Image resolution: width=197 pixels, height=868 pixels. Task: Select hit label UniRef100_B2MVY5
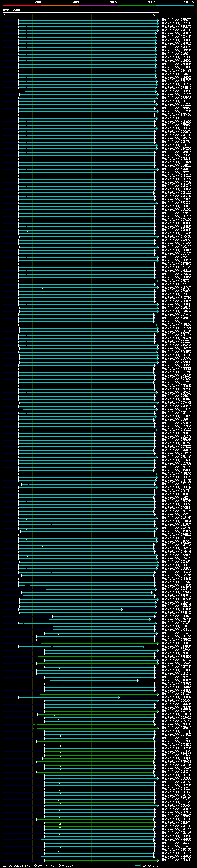[x=177, y=81]
